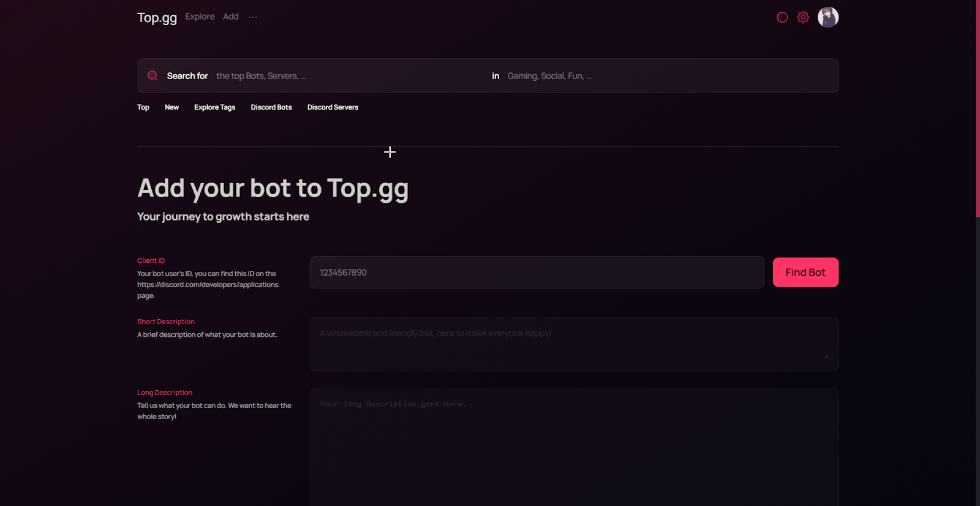Toggle the dark theme circle icon
The width and height of the screenshot is (980, 506).
click(782, 17)
